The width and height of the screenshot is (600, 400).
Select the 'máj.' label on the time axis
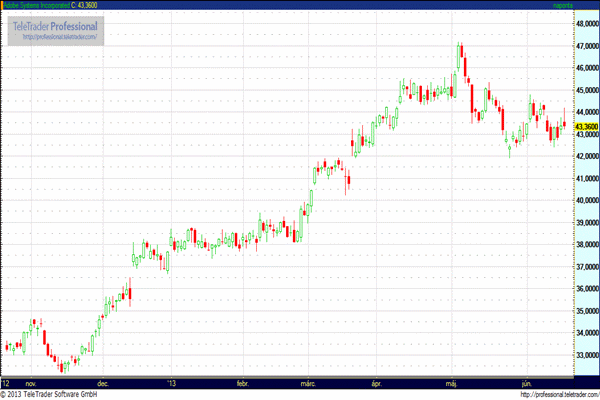(451, 382)
